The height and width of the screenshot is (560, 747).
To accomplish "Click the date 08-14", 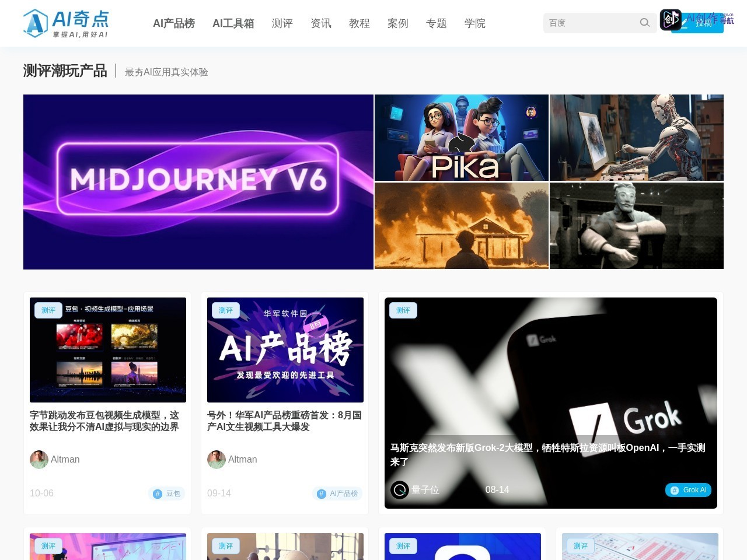I will tap(497, 490).
